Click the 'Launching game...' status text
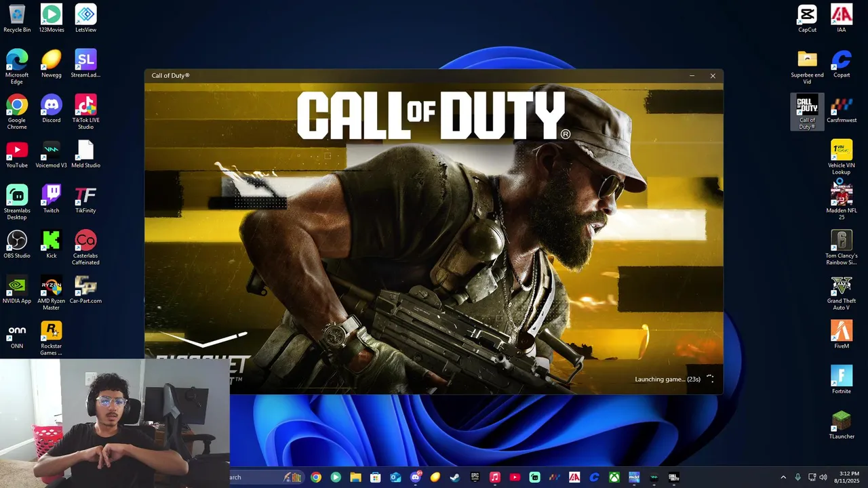Image resolution: width=868 pixels, height=488 pixels. point(667,379)
